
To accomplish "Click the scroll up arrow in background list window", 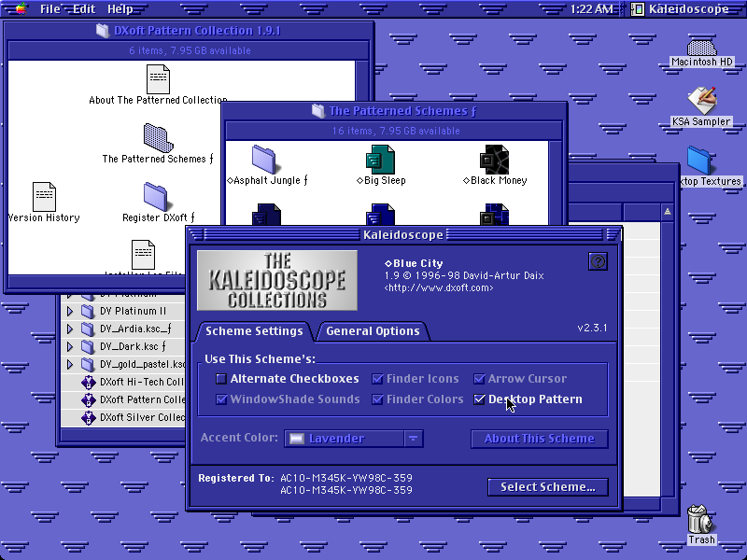I will pyautogui.click(x=668, y=212).
